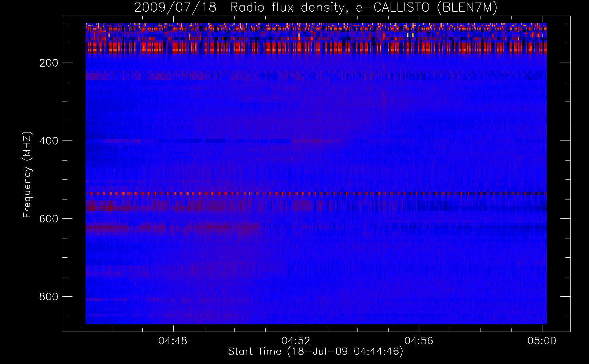Image resolution: width=589 pixels, height=364 pixels.
Task: Click the 600 frequency tick label
Action: pyautogui.click(x=49, y=219)
